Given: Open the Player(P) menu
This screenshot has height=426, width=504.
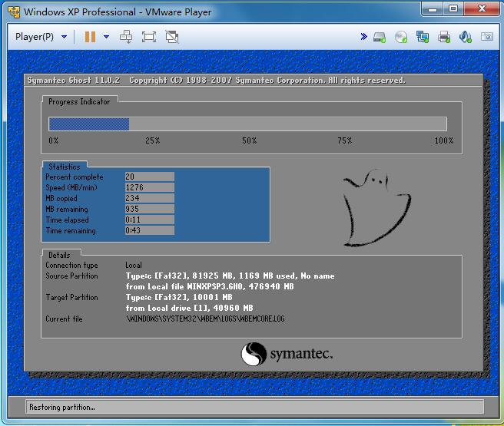Looking at the screenshot, I should 35,37.
